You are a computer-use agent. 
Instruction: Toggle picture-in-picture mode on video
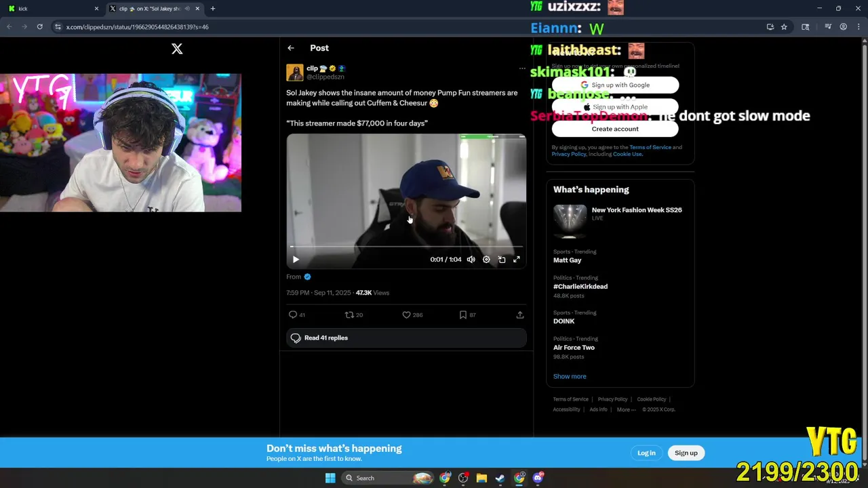coord(502,260)
